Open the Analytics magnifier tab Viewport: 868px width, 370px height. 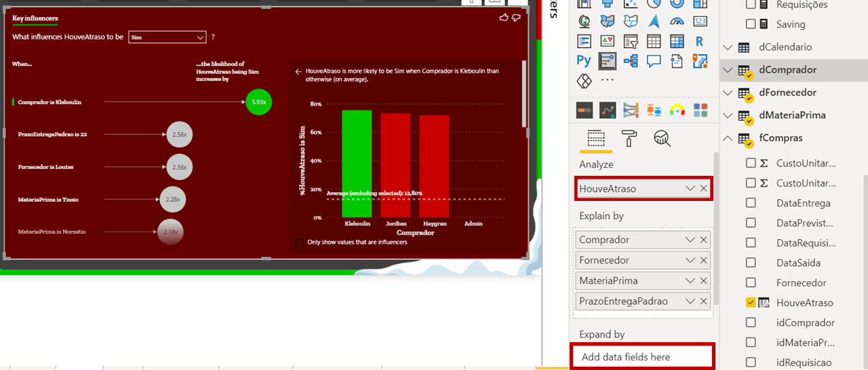click(x=662, y=139)
